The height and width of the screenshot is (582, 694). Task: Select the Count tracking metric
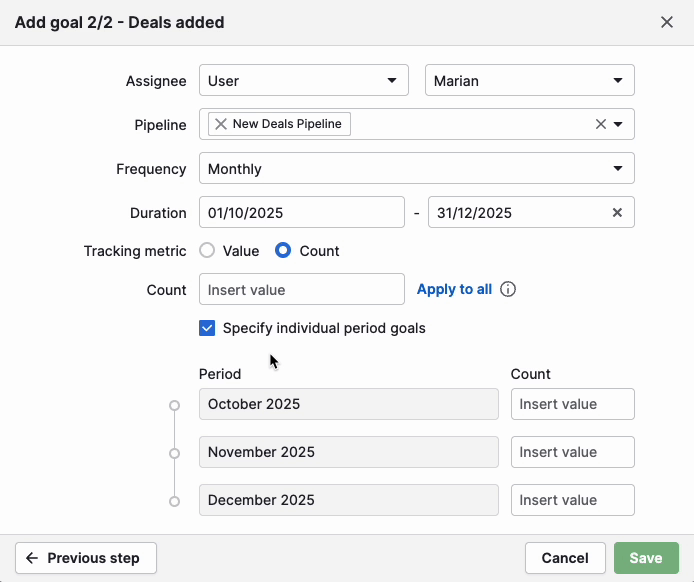(x=283, y=251)
